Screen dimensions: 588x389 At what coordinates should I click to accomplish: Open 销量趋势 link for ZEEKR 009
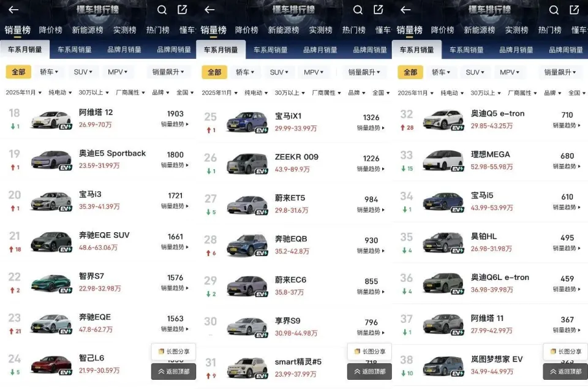(x=371, y=169)
